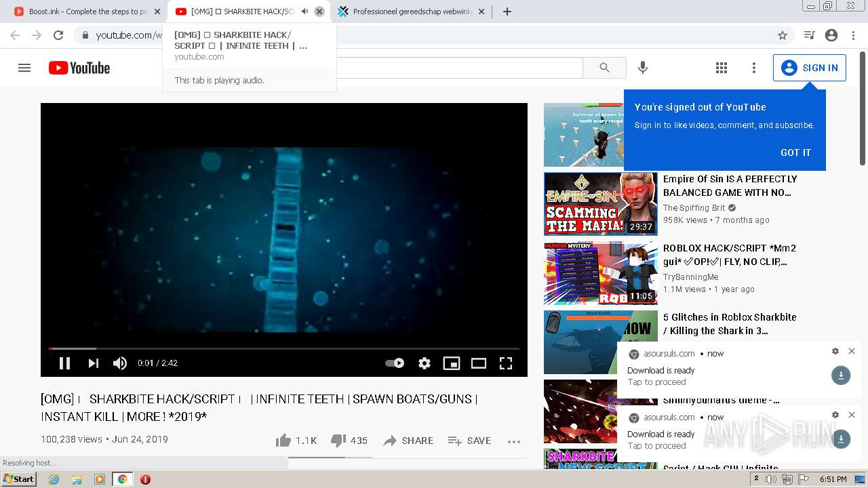The height and width of the screenshot is (488, 868).
Task: Mute the video player volume
Action: click(x=120, y=363)
